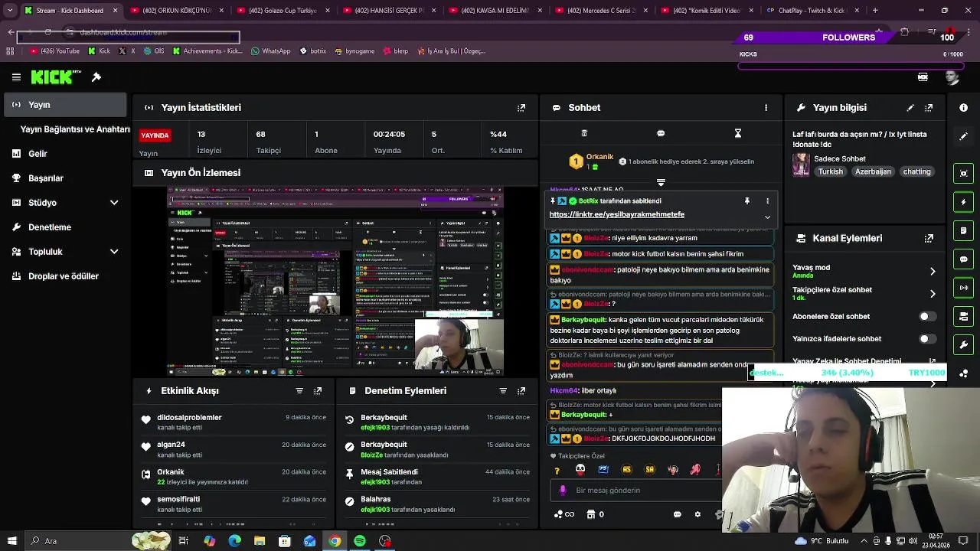Switch to Golazo Cup Türkiye tab
The image size is (980, 551).
coord(283,11)
